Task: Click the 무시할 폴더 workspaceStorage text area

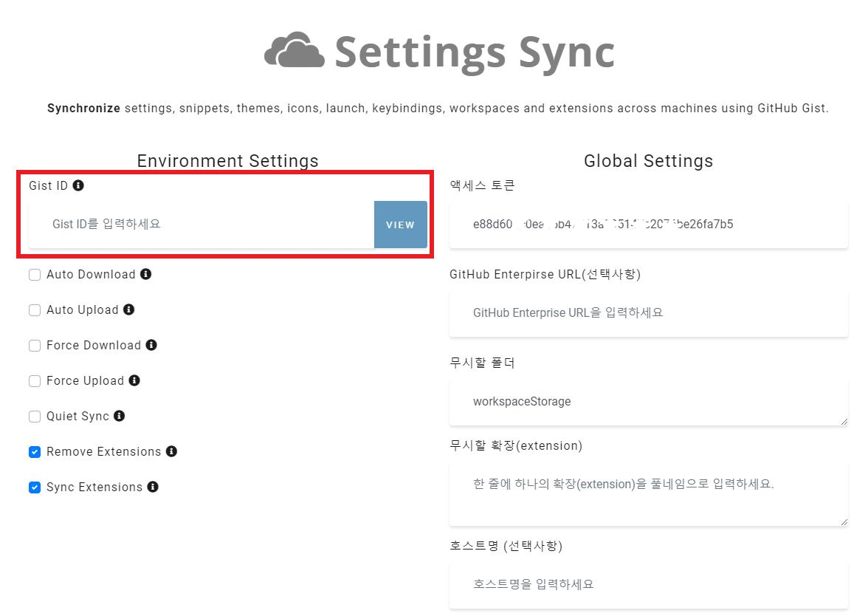Action: click(648, 402)
